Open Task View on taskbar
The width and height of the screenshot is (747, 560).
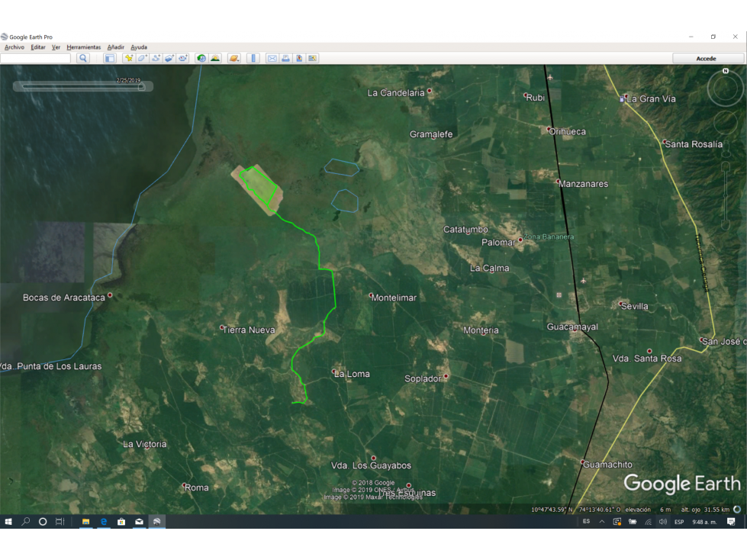point(60,521)
